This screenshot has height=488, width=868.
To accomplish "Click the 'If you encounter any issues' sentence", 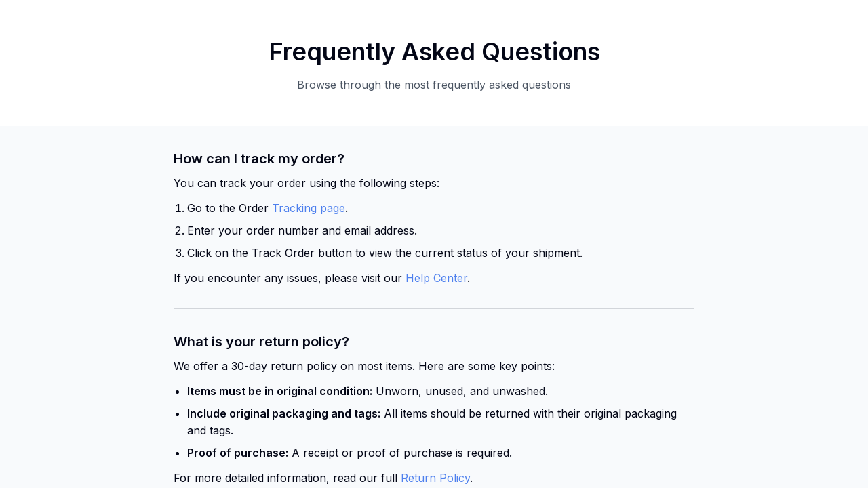I will pyautogui.click(x=288, y=277).
